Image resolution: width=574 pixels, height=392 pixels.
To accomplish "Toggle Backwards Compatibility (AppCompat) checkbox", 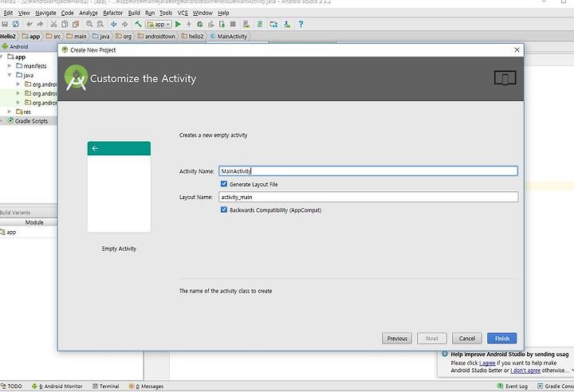I will (x=224, y=210).
